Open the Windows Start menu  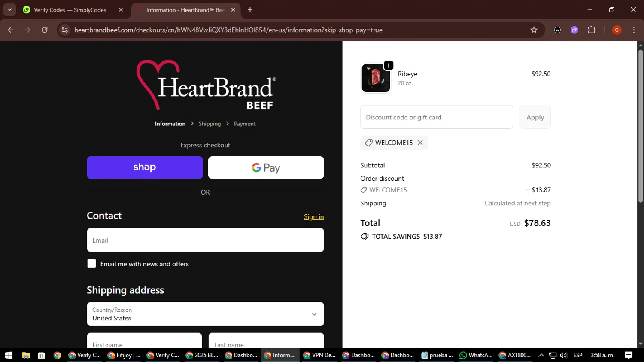[x=9, y=355]
